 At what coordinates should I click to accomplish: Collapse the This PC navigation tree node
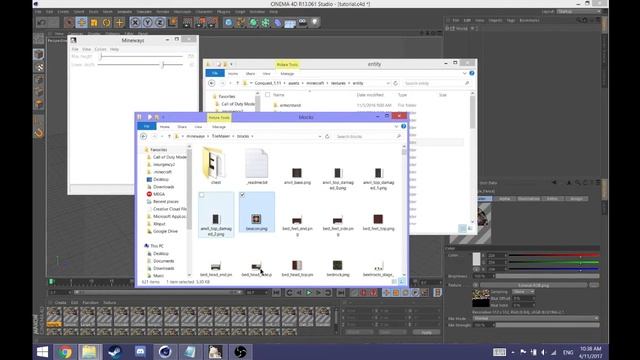pos(142,246)
